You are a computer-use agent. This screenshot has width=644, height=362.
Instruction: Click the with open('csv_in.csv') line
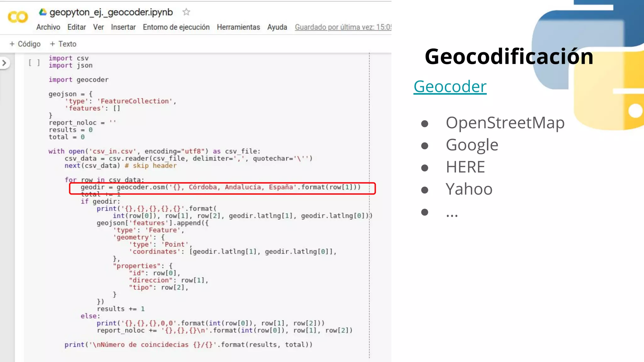[154, 151]
